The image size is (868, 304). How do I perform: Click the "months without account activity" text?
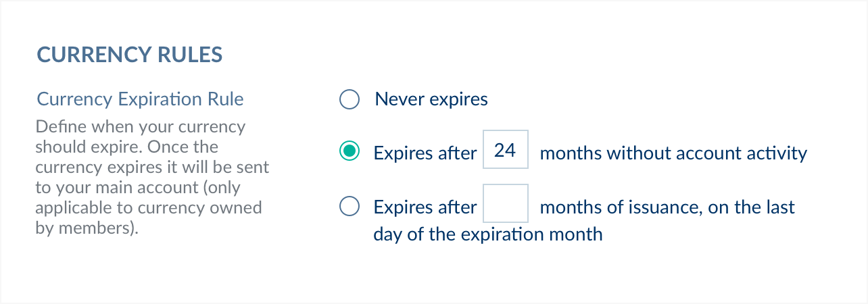tap(673, 153)
